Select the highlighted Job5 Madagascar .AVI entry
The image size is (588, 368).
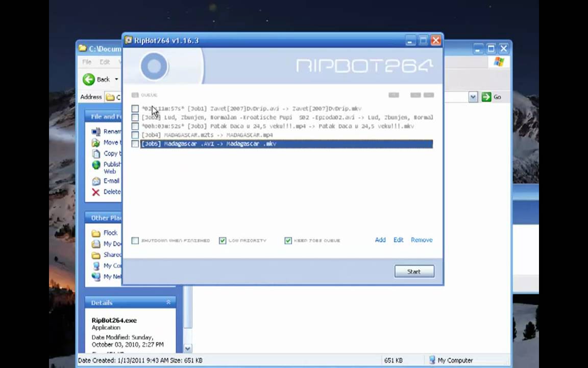tap(286, 144)
